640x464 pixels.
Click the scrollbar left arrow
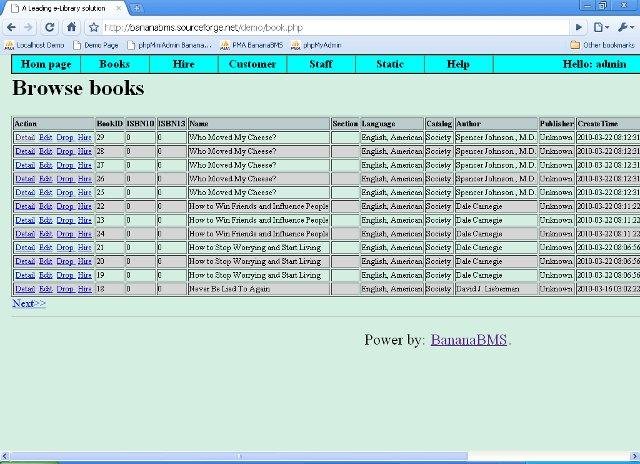(5, 456)
